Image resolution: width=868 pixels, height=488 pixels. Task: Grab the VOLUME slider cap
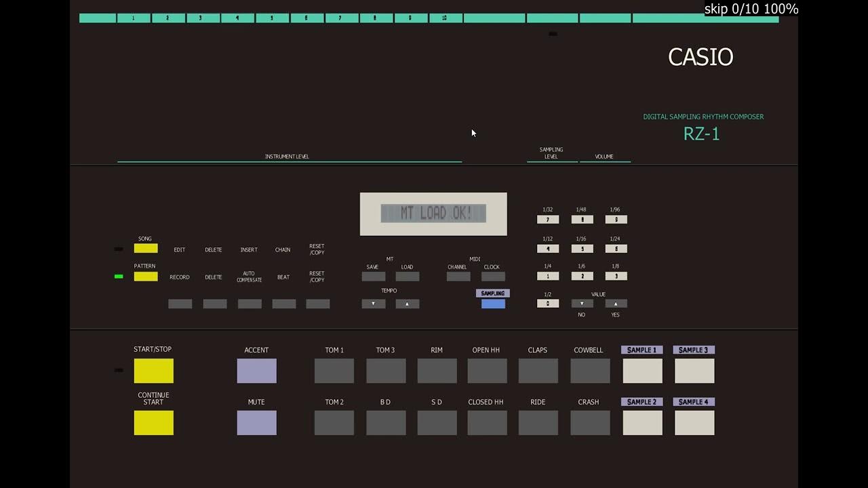pos(606,18)
